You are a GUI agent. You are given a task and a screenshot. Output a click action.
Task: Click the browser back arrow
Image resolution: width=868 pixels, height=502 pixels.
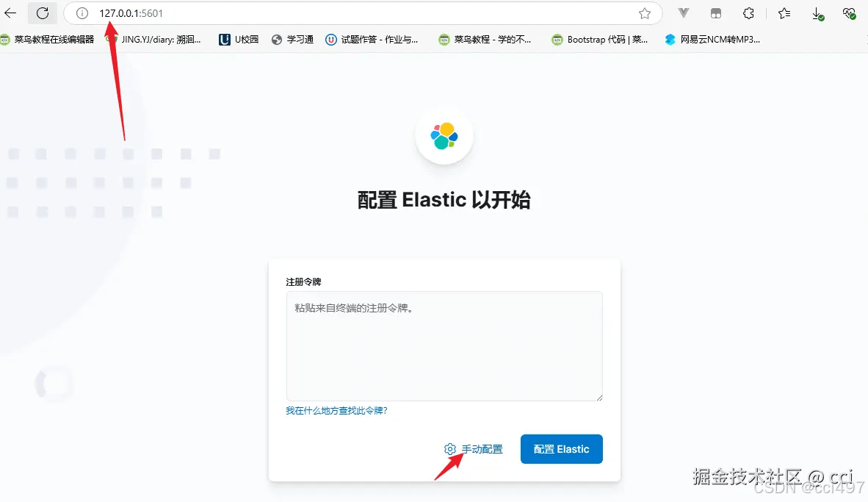10,12
